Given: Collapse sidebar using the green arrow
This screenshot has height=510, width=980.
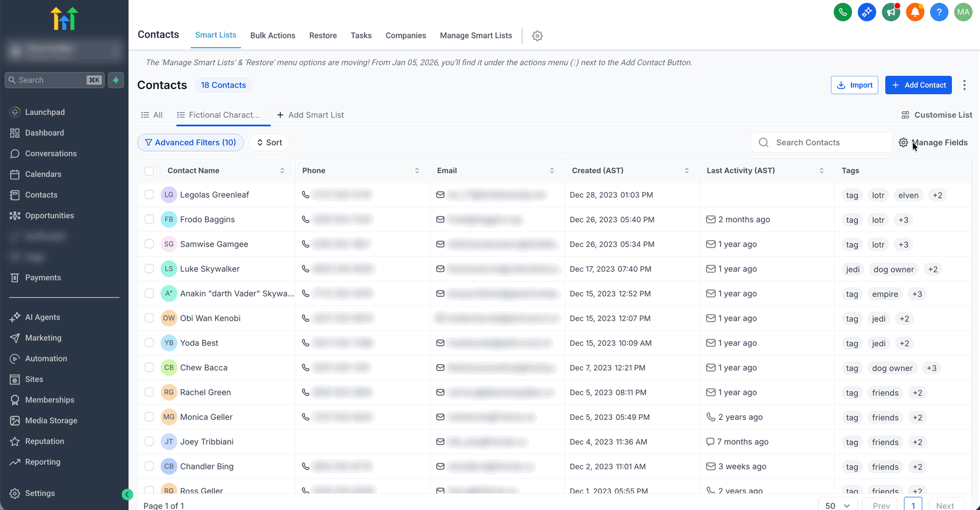Looking at the screenshot, I should click(x=127, y=494).
